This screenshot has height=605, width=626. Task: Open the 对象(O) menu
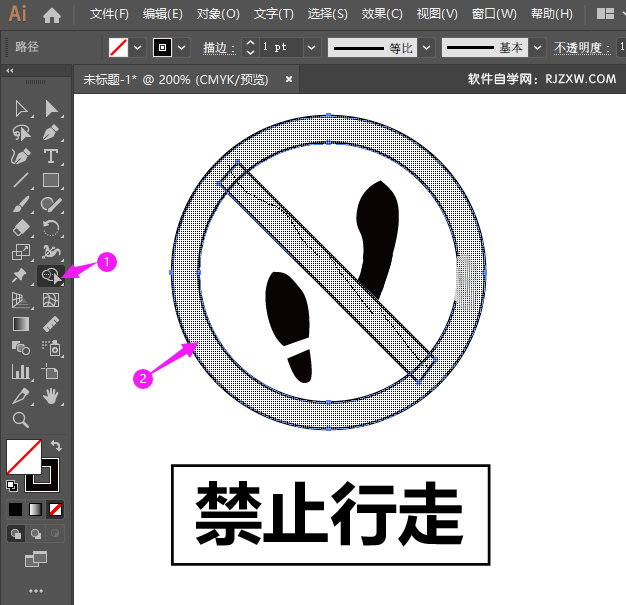click(218, 14)
